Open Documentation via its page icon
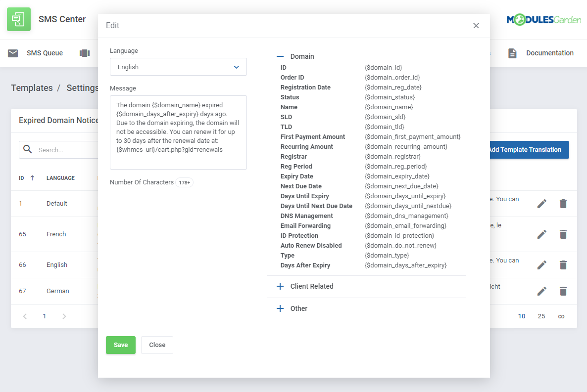This screenshot has width=587, height=392. 513,52
